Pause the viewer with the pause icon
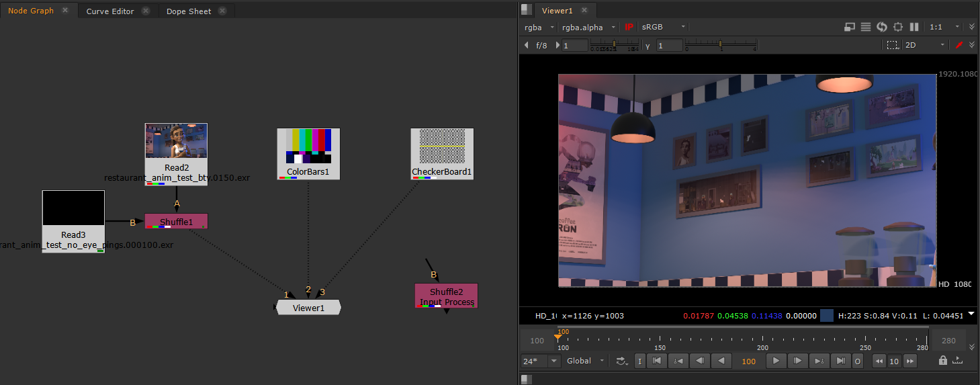This screenshot has width=980, height=385. click(x=914, y=27)
